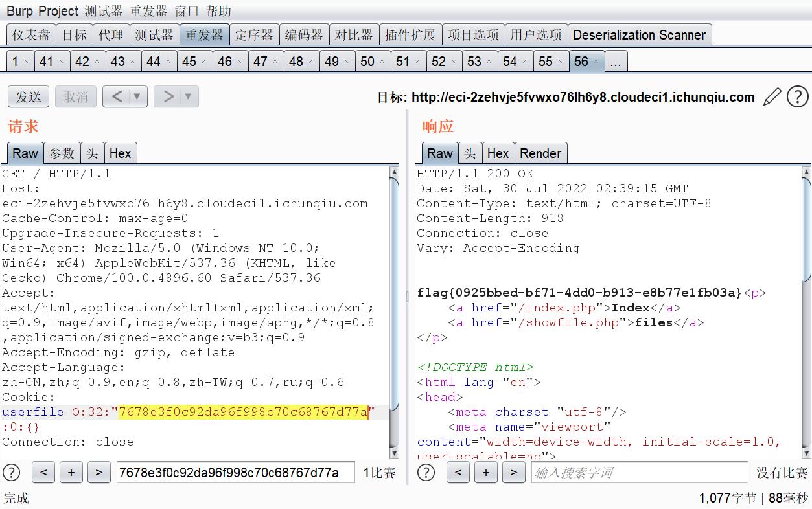Click the 1,077字节 | 88毫秒 status text
The image size is (812, 509).
click(754, 498)
